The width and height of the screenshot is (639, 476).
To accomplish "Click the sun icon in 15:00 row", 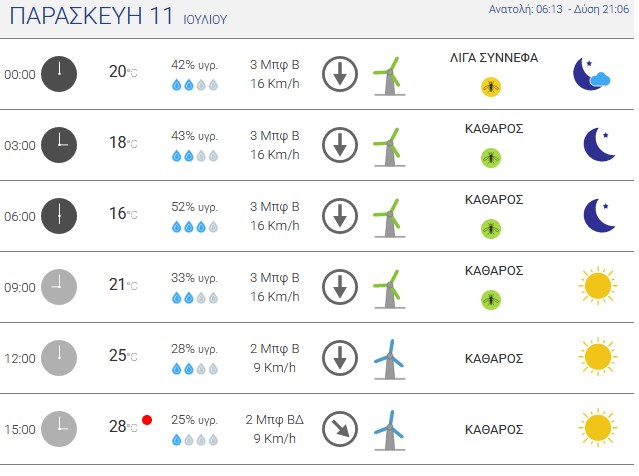I will click(x=598, y=428).
